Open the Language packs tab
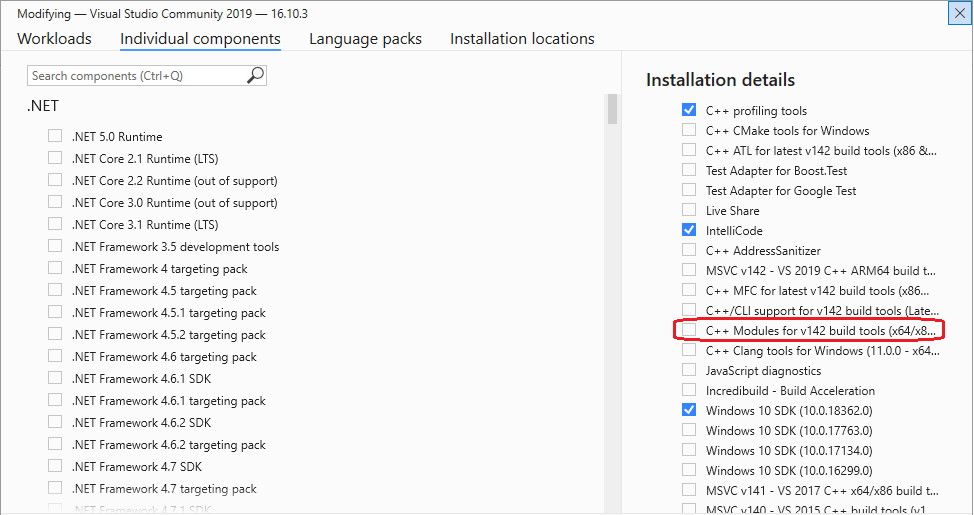The height and width of the screenshot is (515, 974). [x=365, y=39]
